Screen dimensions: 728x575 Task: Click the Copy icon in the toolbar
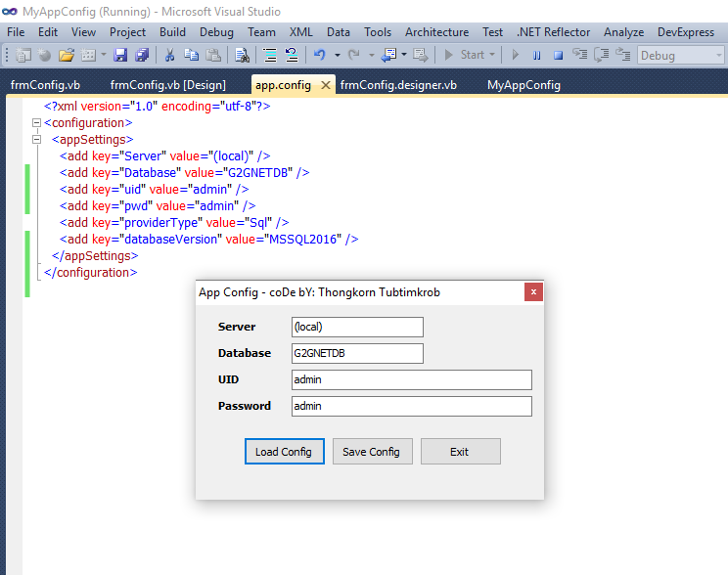pos(191,55)
